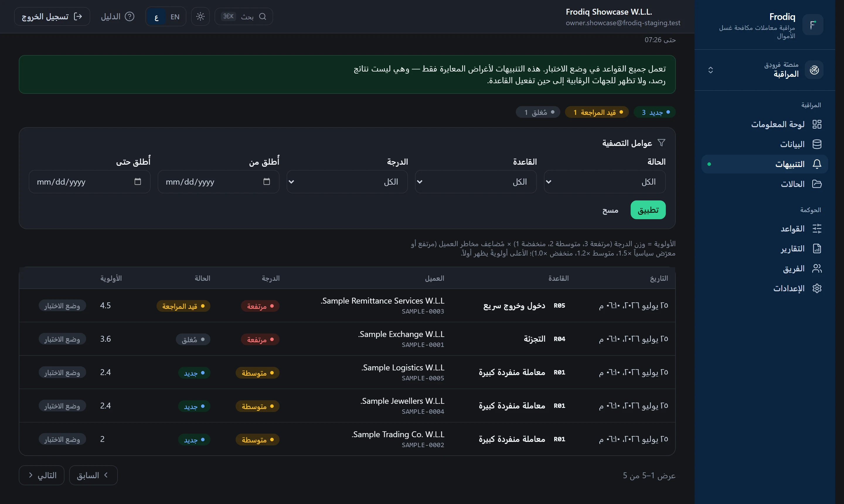The image size is (844, 504).
Task: Open Sample Remittance Services W.L.L row
Action: coord(347,305)
